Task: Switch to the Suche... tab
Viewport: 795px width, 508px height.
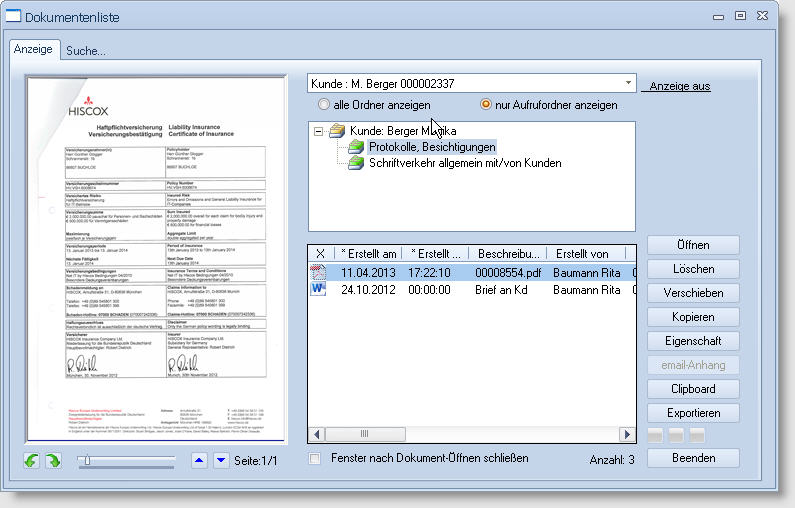Action: coord(85,51)
